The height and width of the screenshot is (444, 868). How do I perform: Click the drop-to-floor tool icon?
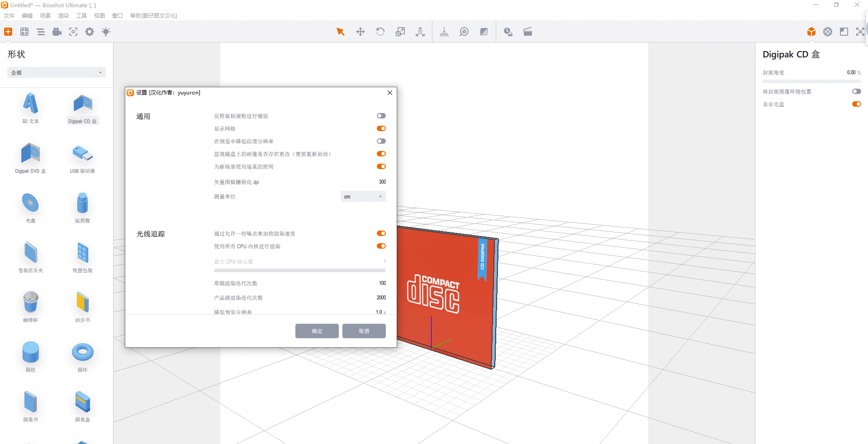[444, 32]
